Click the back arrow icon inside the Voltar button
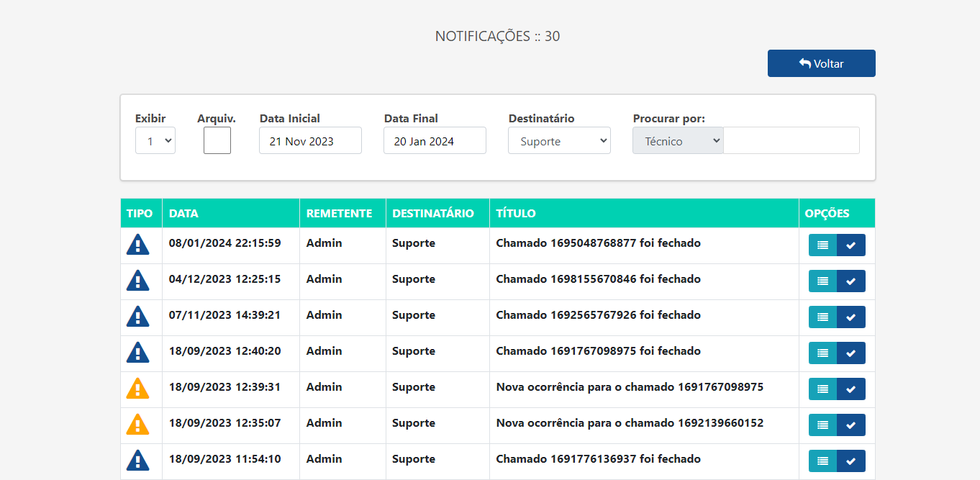This screenshot has width=980, height=480. (804, 63)
